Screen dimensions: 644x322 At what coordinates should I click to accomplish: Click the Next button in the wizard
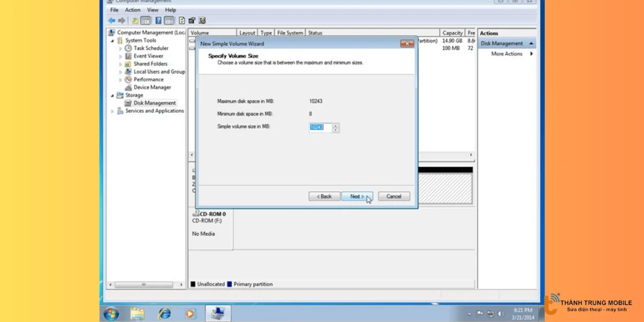[357, 196]
